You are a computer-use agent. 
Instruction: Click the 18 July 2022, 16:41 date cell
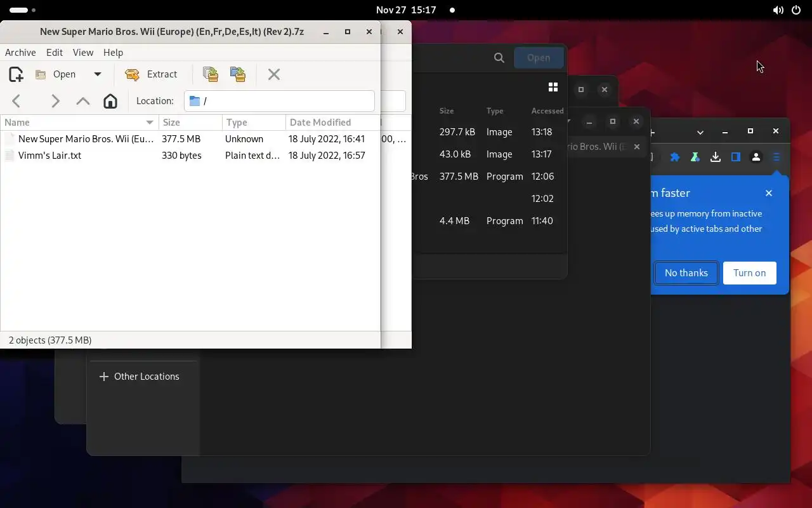(x=327, y=138)
